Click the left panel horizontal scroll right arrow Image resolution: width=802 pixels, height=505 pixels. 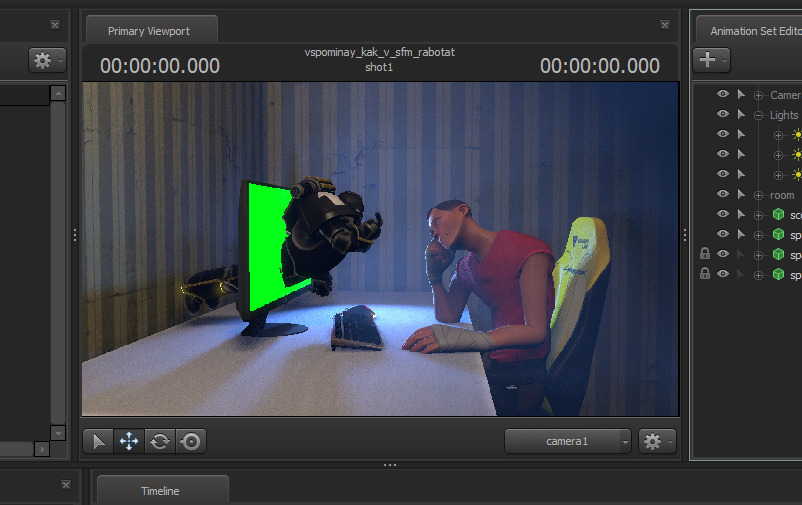coord(42,449)
